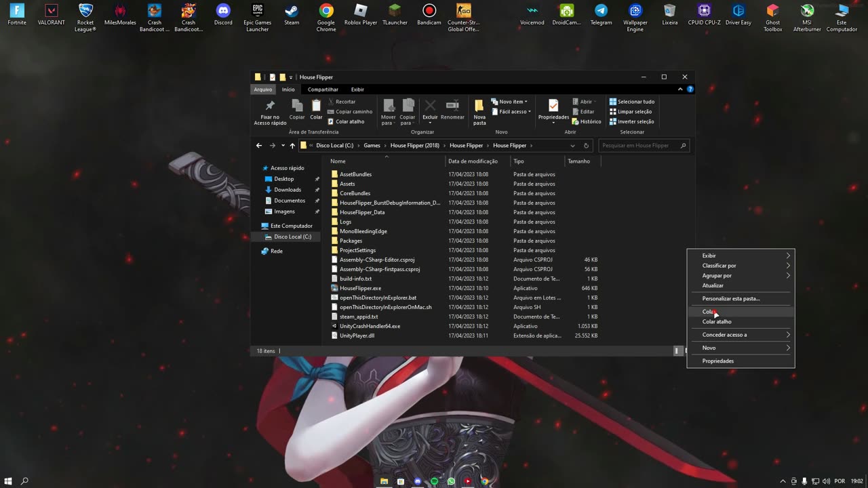The image size is (868, 488).
Task: Click House Flipper (2018) in the breadcrumb
Action: coord(414,146)
